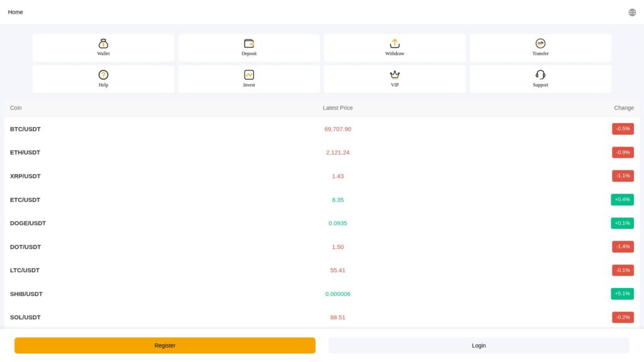Viewport: 644px width, 362px height.
Task: Click the Latest Price column header
Action: coord(338,107)
